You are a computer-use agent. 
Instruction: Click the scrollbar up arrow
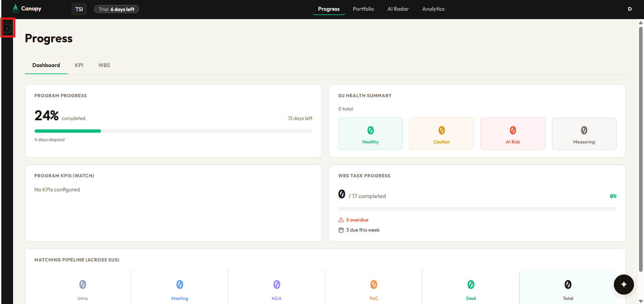point(641,23)
